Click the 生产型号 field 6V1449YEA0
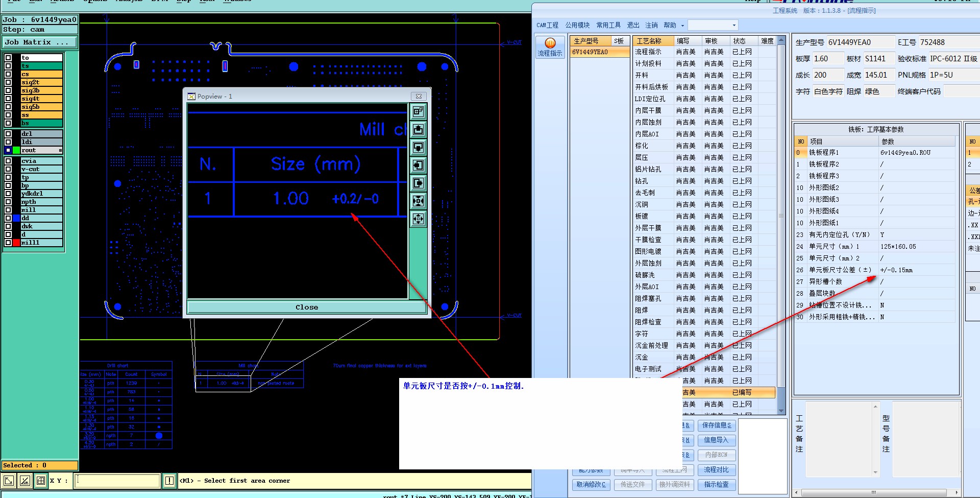 click(861, 42)
